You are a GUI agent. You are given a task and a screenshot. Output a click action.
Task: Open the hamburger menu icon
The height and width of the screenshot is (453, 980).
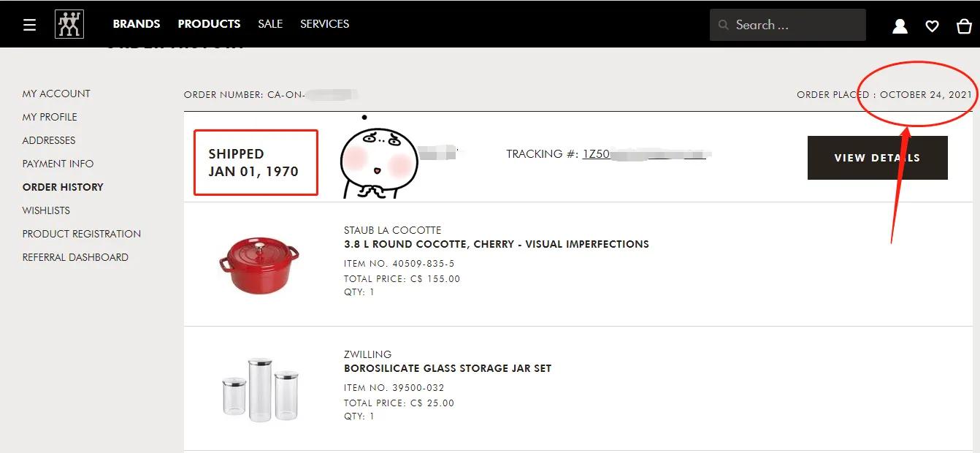point(29,25)
